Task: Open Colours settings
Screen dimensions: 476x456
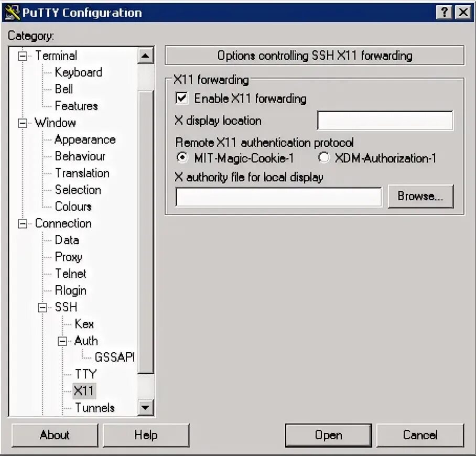Action: (73, 207)
